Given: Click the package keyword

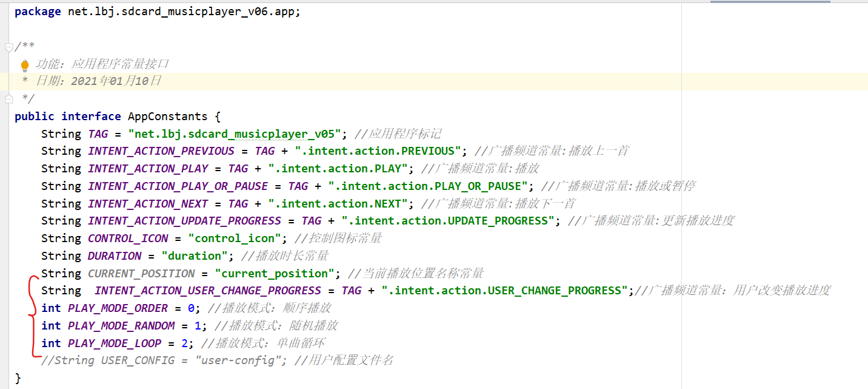Looking at the screenshot, I should point(38,12).
